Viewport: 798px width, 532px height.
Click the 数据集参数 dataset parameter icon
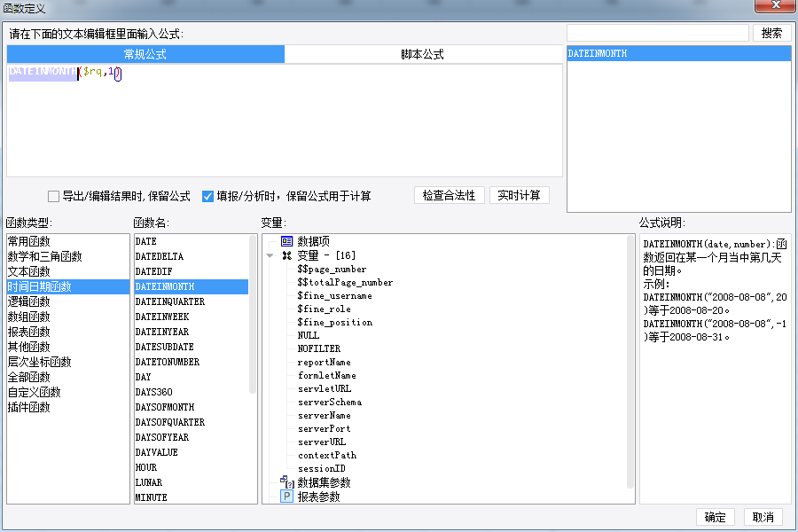[287, 481]
